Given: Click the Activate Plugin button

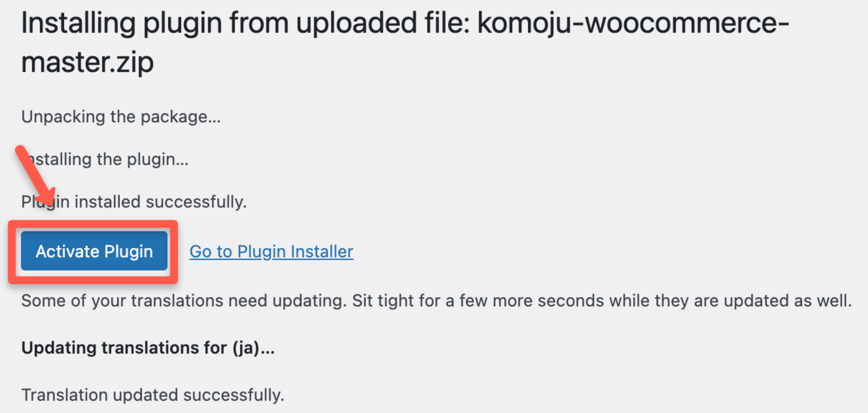Looking at the screenshot, I should coord(94,251).
